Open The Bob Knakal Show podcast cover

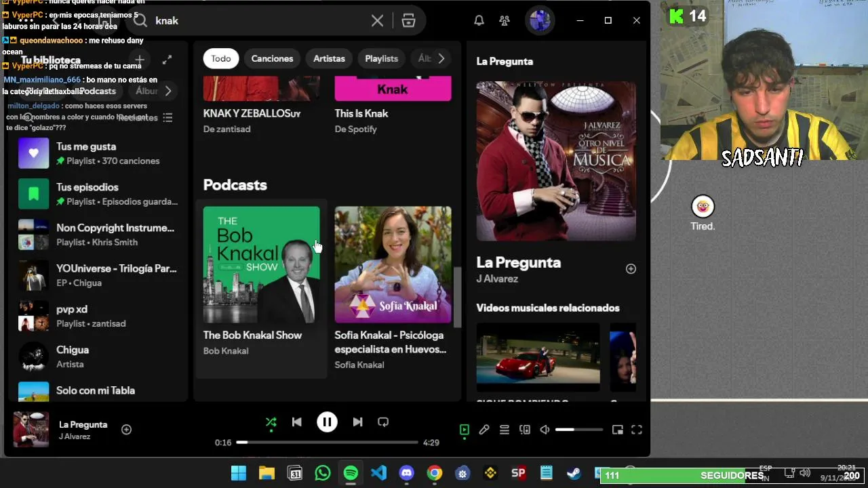tap(261, 264)
